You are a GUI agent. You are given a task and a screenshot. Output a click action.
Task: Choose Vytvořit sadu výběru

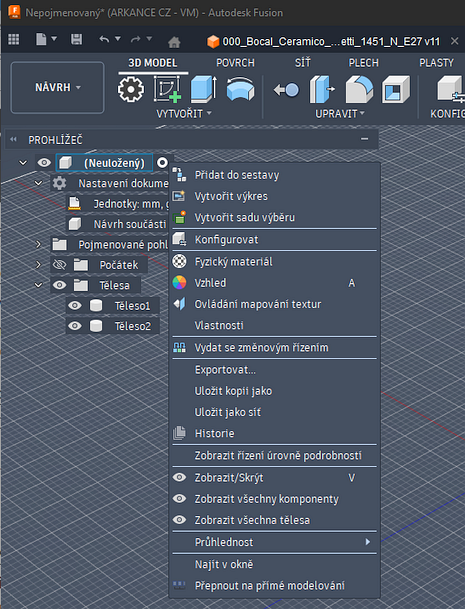(274, 218)
